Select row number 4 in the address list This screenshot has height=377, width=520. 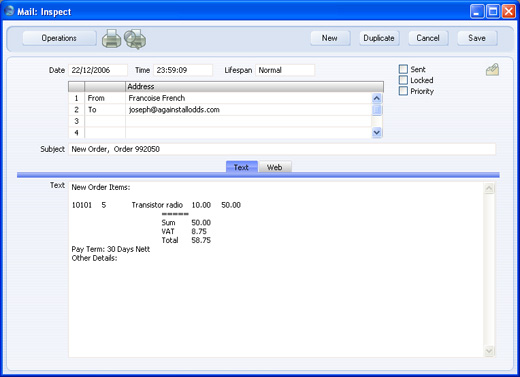pos(76,133)
